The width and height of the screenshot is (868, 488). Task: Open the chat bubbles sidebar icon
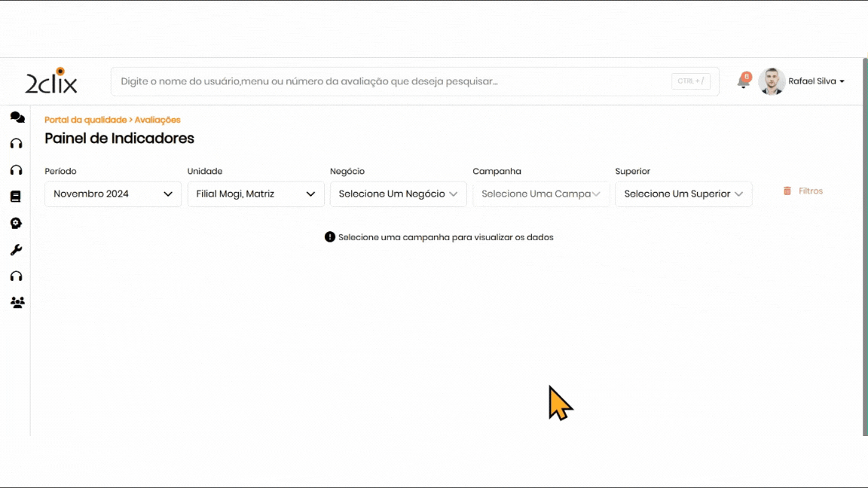17,117
